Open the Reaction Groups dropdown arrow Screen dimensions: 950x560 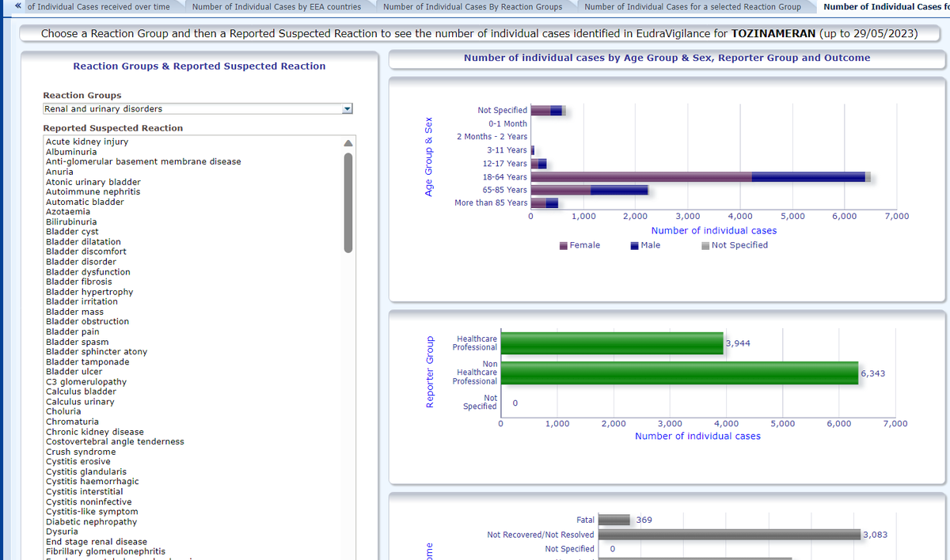[346, 109]
